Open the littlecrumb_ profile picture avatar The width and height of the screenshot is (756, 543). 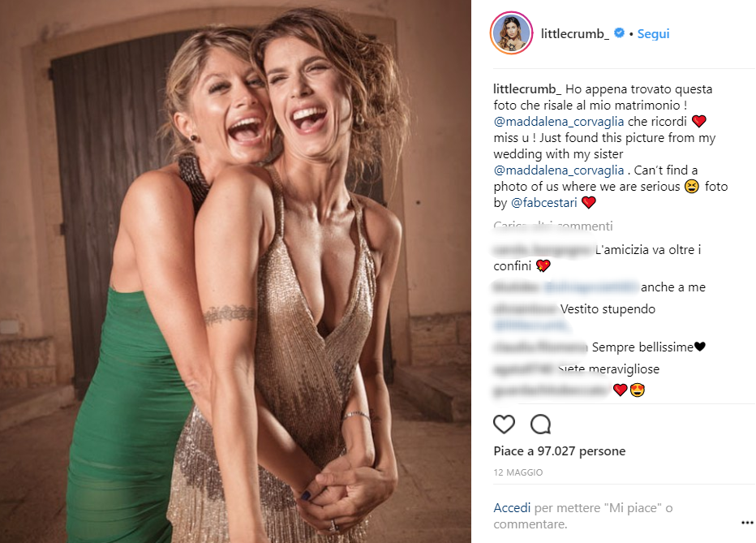(x=510, y=34)
